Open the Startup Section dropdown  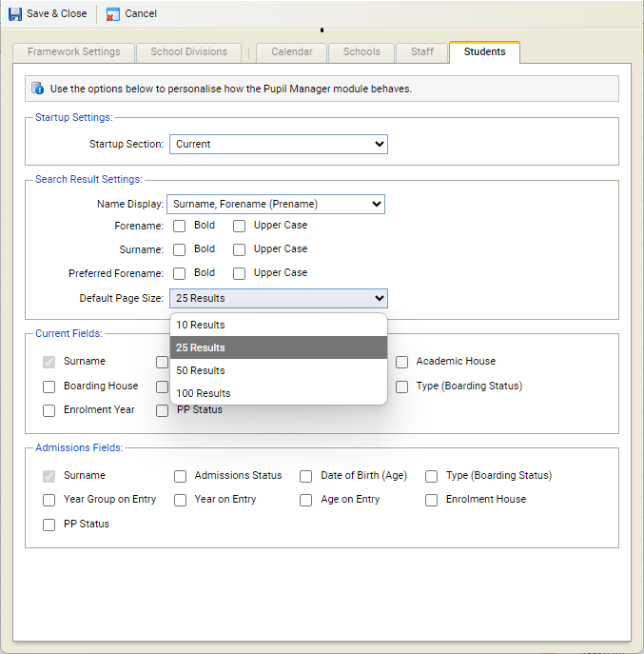pos(278,144)
